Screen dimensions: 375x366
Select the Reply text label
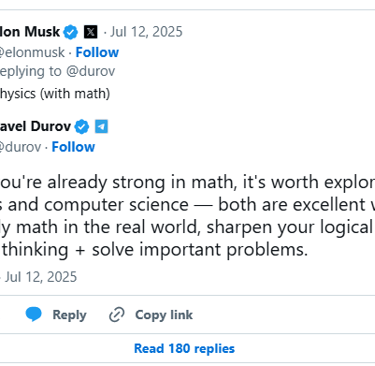69,315
